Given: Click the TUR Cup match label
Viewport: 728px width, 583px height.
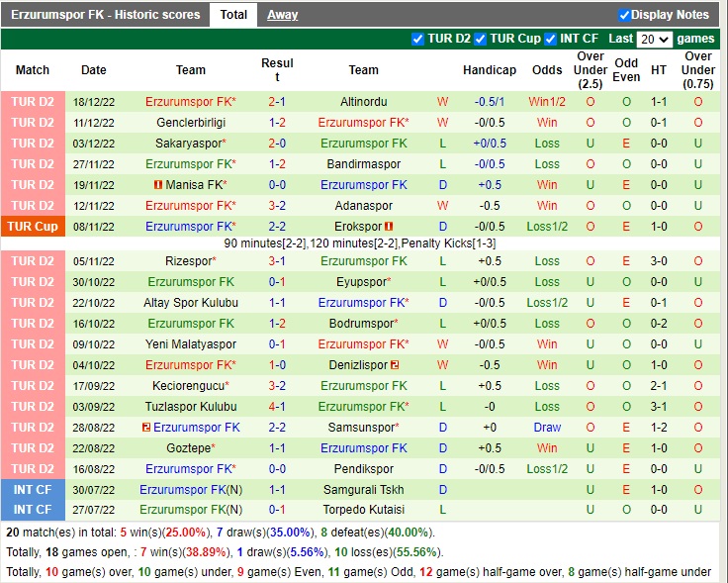Looking at the screenshot, I should point(33,227).
